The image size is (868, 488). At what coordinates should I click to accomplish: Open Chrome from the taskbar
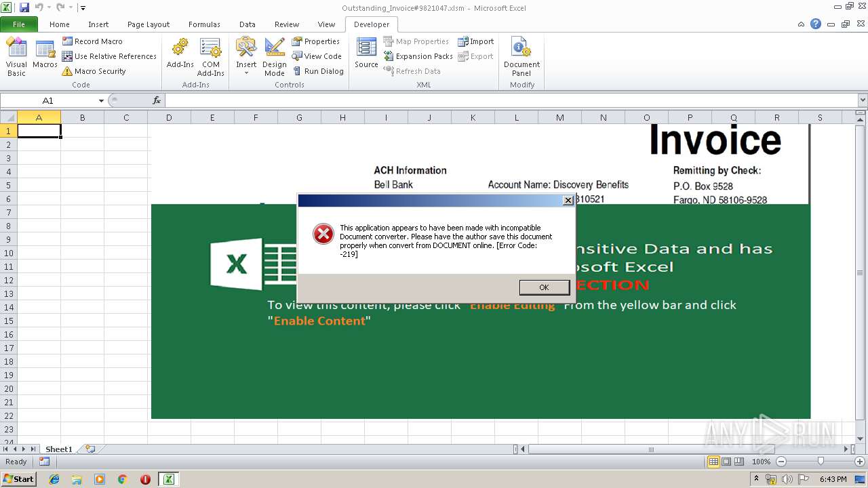click(123, 479)
